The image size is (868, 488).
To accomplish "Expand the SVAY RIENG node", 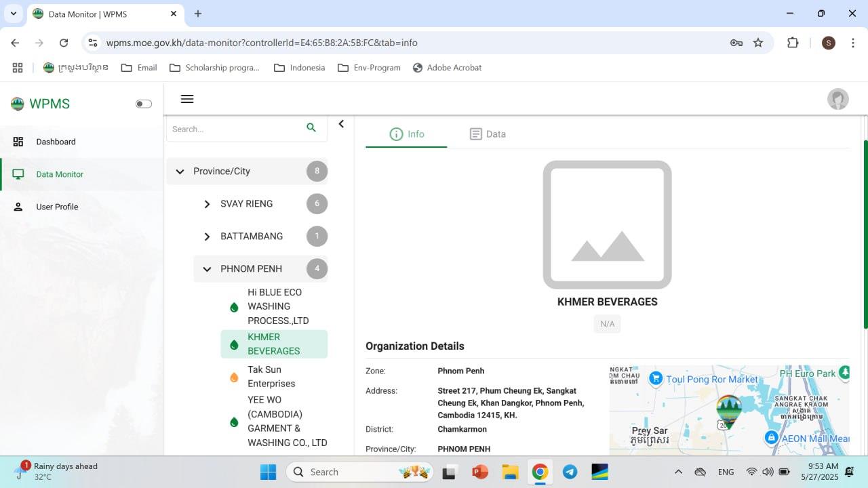I will (207, 204).
